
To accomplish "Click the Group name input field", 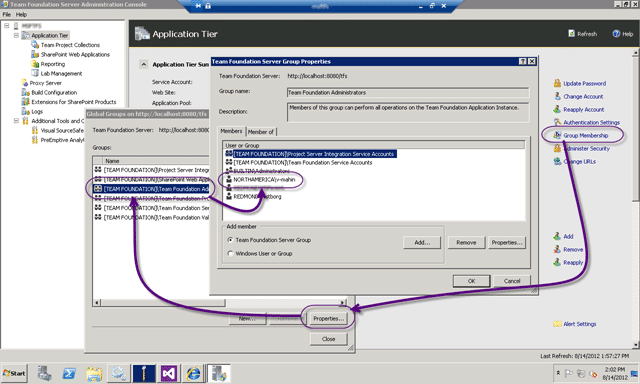I will (408, 93).
